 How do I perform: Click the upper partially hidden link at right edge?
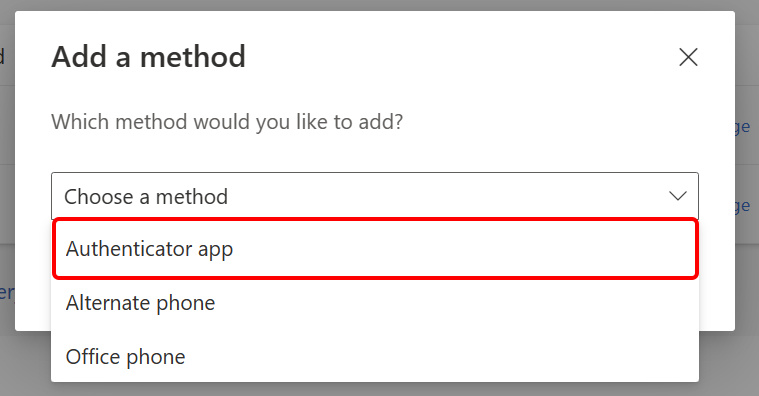743,127
